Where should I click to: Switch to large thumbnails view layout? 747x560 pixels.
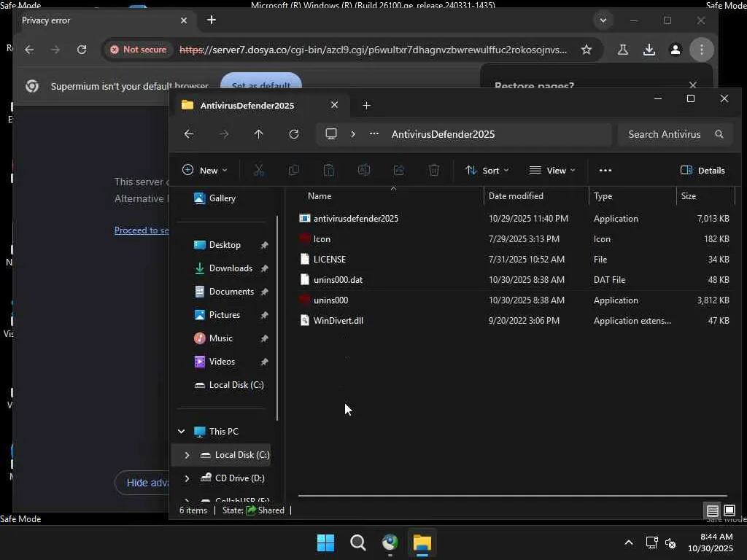point(729,510)
